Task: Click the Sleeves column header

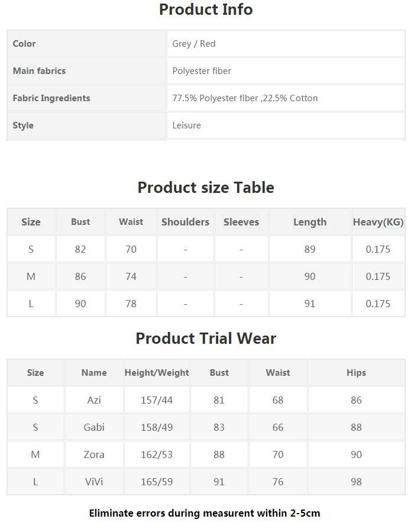Action: (241, 222)
